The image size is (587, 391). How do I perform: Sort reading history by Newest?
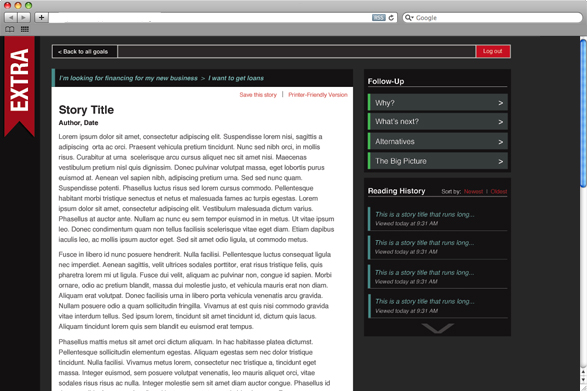[x=473, y=191]
